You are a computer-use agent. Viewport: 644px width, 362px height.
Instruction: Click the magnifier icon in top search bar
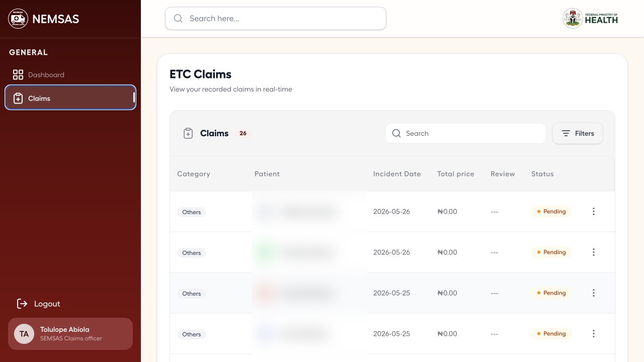pyautogui.click(x=178, y=19)
